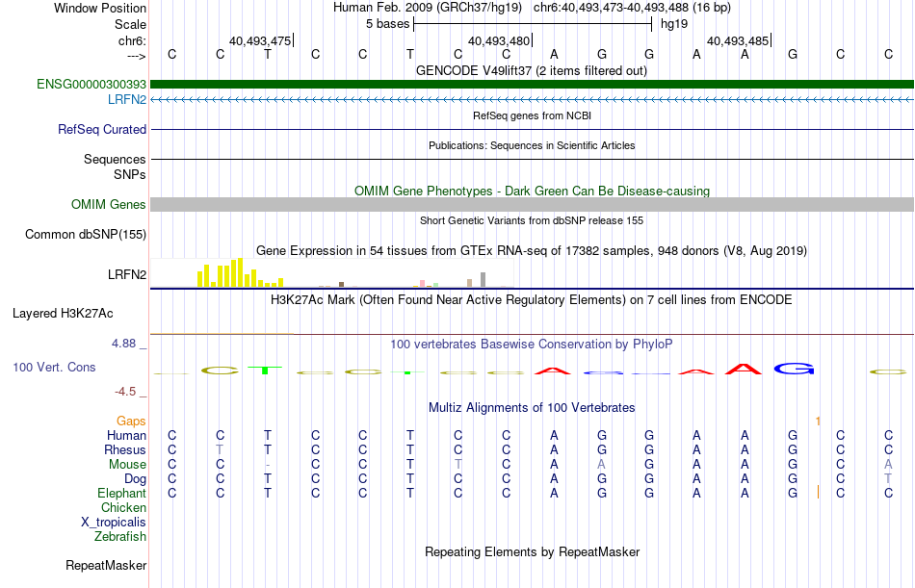Click the Zebrafish species row label
This screenshot has width=915, height=588.
point(120,537)
